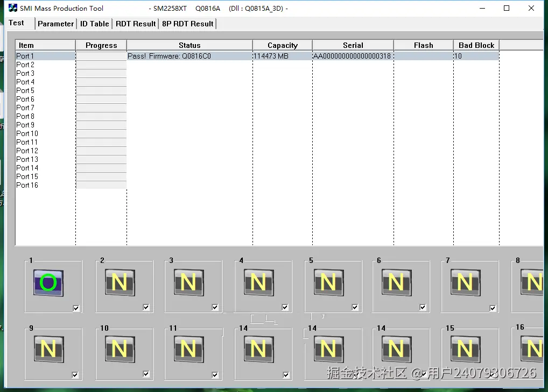Select the Port 5 row

25,90
